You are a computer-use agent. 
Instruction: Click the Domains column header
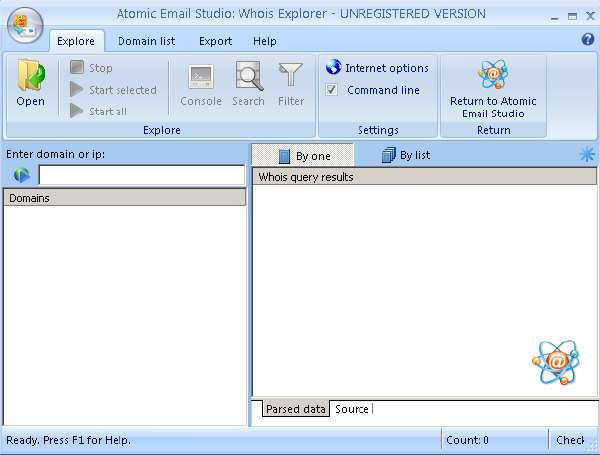pyautogui.click(x=125, y=198)
